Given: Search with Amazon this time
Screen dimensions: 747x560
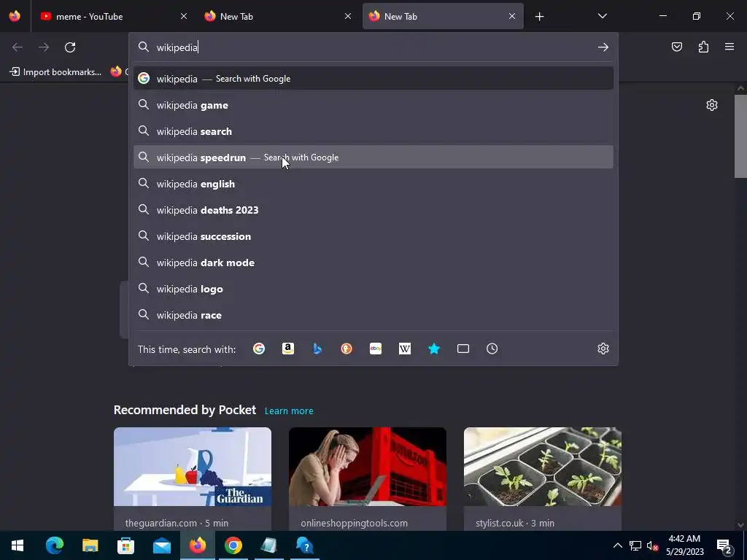Looking at the screenshot, I should tap(287, 349).
